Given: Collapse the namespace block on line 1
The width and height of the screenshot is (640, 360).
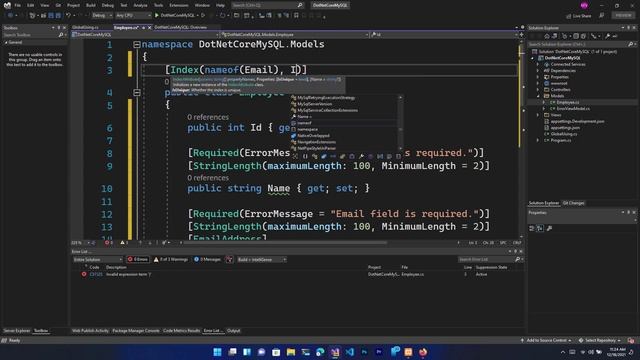Looking at the screenshot, I should 137,44.
